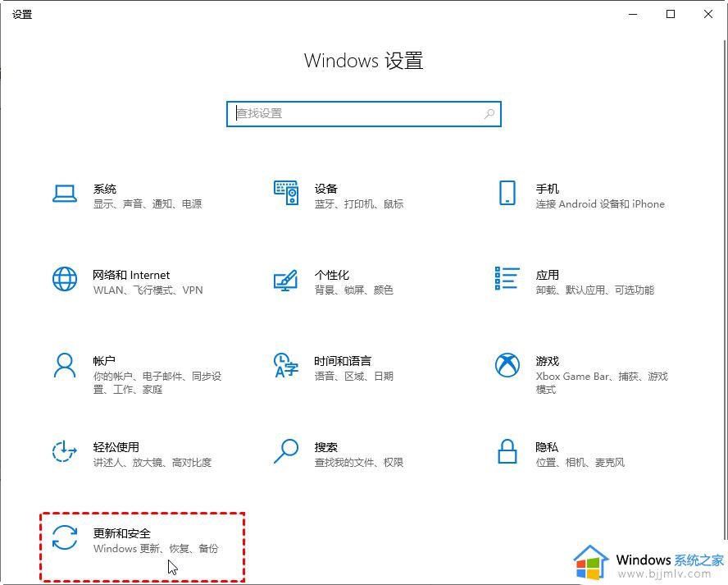Click the text 卸载、默认应用、可选功能
This screenshot has width=728, height=585.
pos(595,290)
